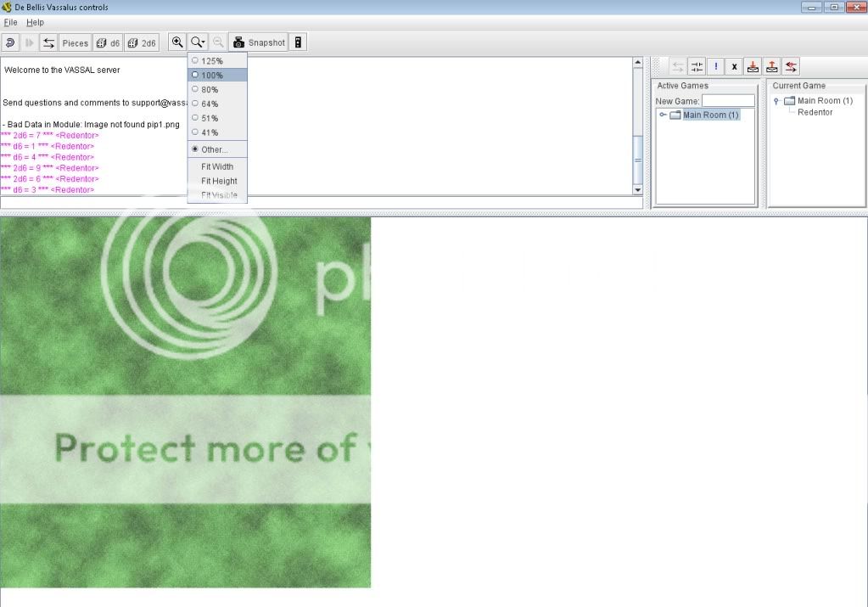Open the zoom level dropdown magnifier button

tap(198, 42)
